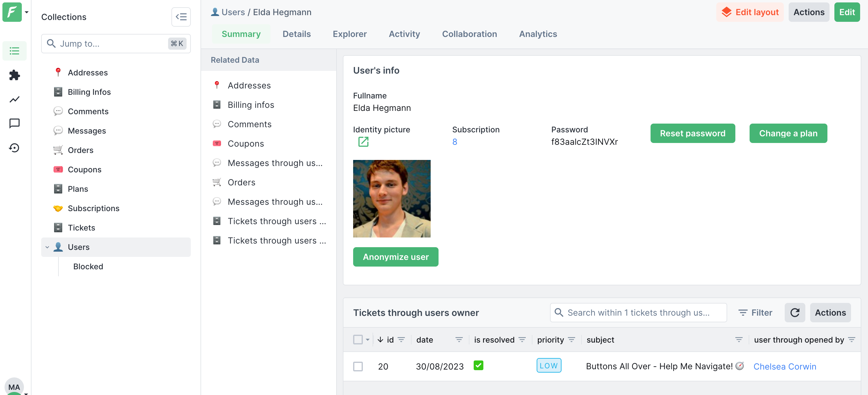
Task: Open identity picture external link icon
Action: coord(363,142)
